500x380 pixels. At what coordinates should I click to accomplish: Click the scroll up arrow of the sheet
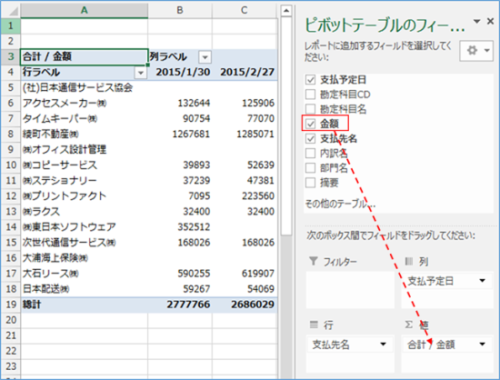click(286, 11)
